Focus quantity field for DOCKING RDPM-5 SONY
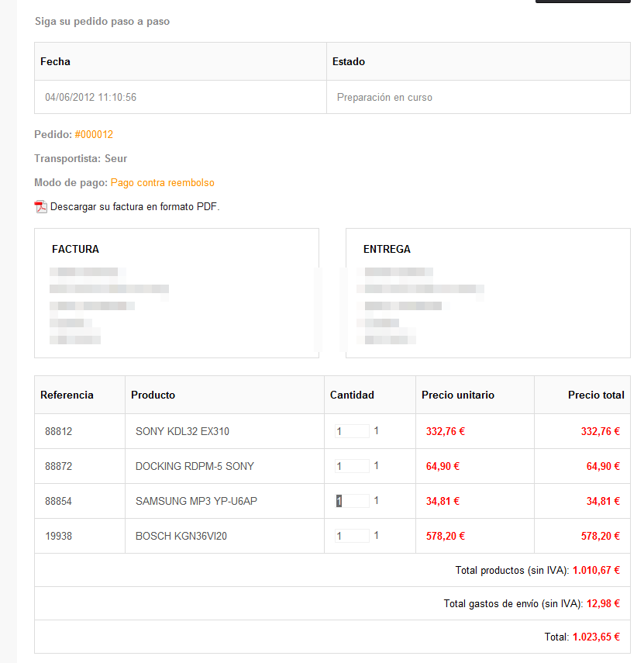Screen dimensions: 644x663 tap(352, 466)
